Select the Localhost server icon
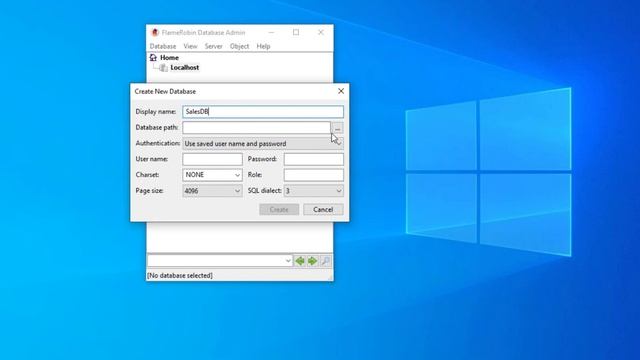The image size is (640, 360). coord(163,68)
